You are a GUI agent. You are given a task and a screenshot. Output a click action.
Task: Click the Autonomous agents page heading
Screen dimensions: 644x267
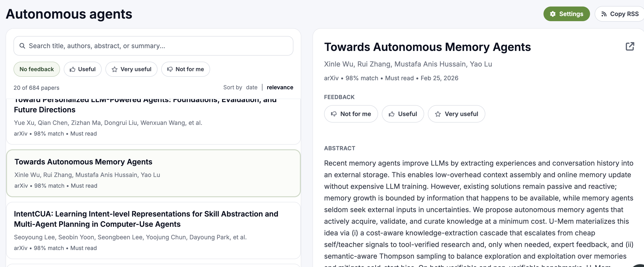tap(69, 14)
